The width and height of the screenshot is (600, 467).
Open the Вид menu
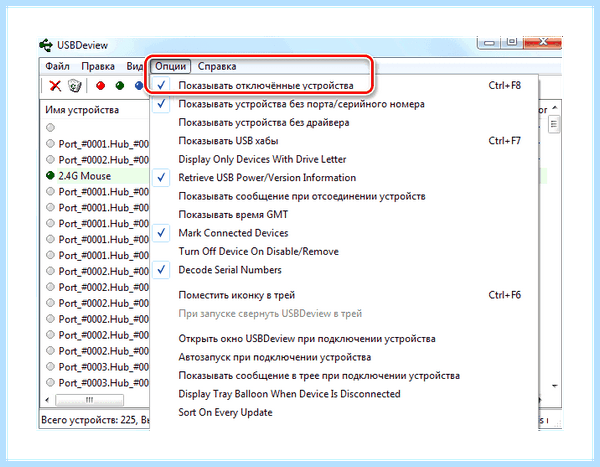[135, 66]
